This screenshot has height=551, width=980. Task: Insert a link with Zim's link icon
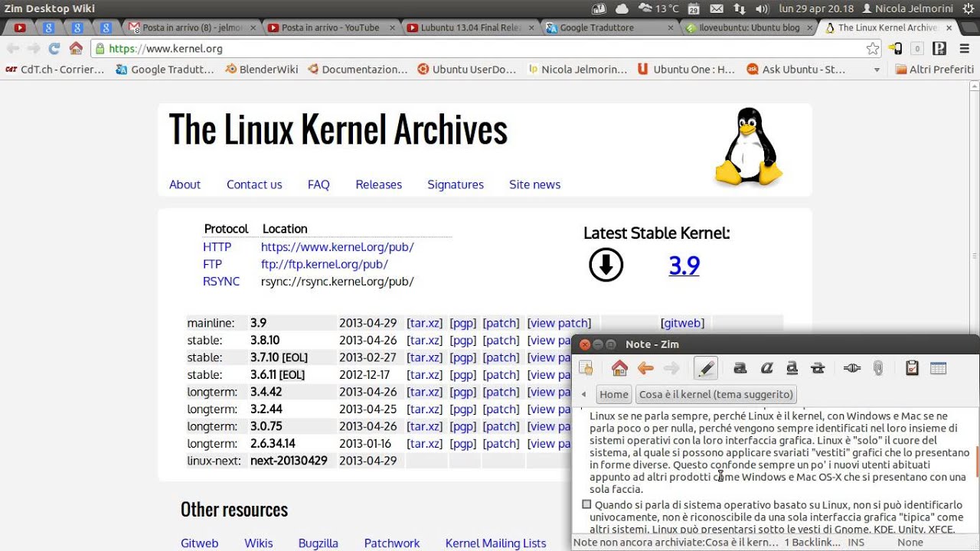(852, 368)
